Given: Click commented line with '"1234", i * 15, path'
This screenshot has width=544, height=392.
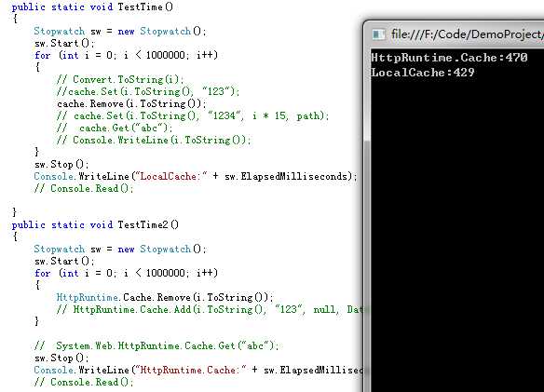Looking at the screenshot, I should point(193,115).
